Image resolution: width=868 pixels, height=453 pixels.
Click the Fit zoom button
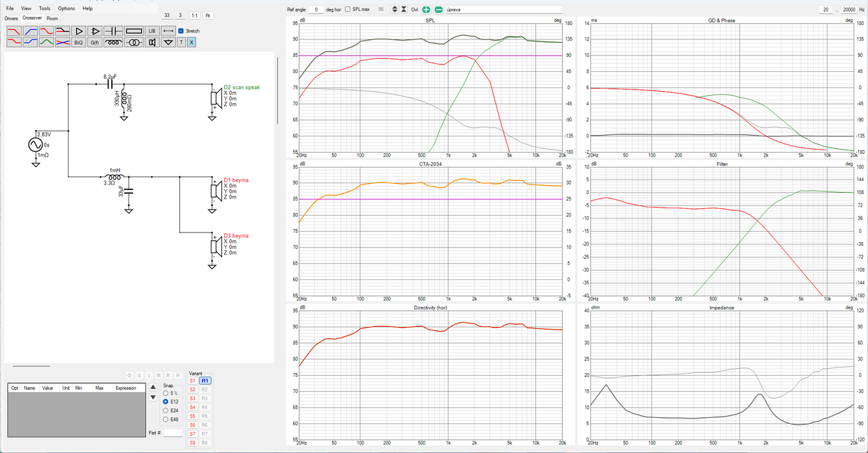click(208, 15)
